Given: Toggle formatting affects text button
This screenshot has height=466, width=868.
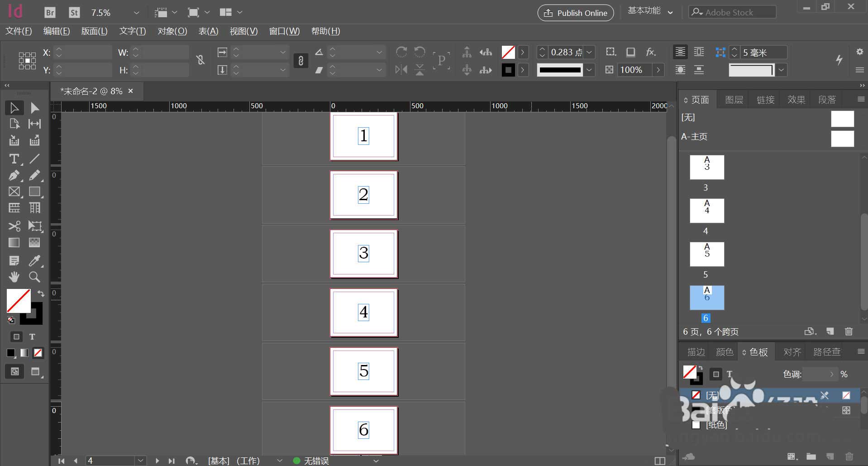Looking at the screenshot, I should coord(32,336).
